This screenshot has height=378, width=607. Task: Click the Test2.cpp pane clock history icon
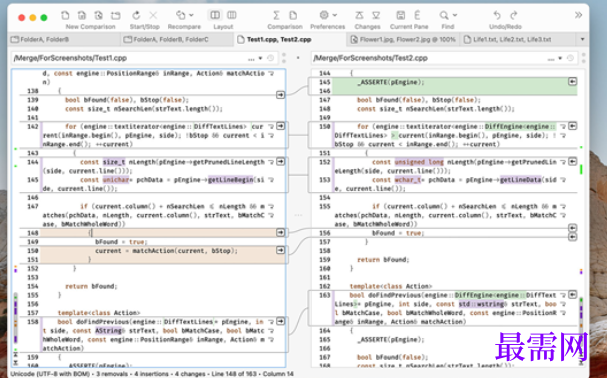[x=570, y=58]
